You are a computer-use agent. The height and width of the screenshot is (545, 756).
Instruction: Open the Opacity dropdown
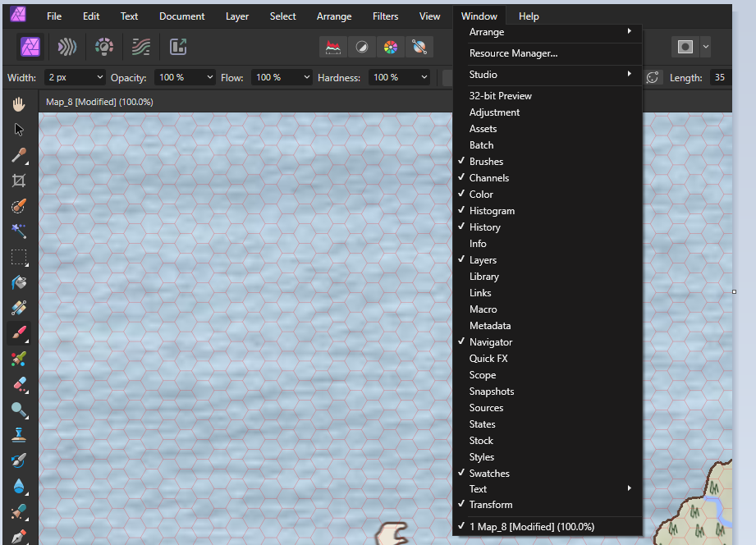tap(209, 76)
